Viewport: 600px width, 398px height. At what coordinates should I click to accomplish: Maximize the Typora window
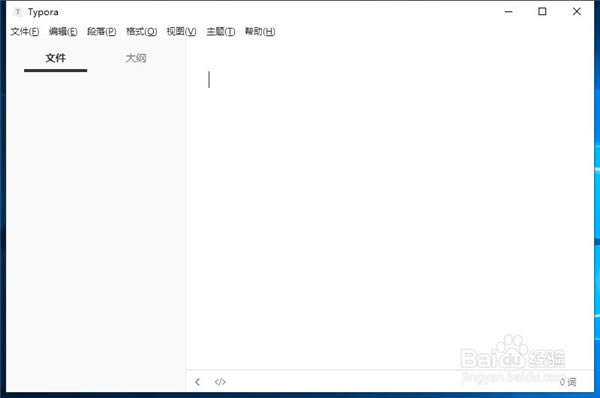click(542, 12)
